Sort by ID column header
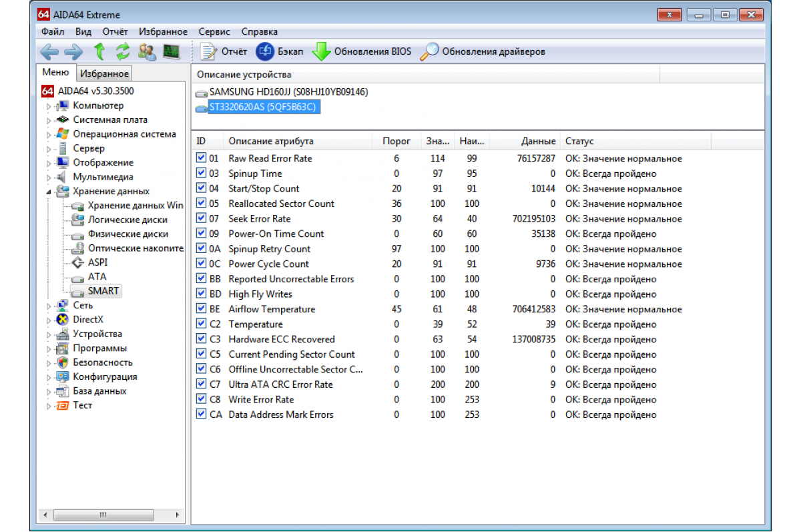Image resolution: width=801 pixels, height=532 pixels. [208, 142]
